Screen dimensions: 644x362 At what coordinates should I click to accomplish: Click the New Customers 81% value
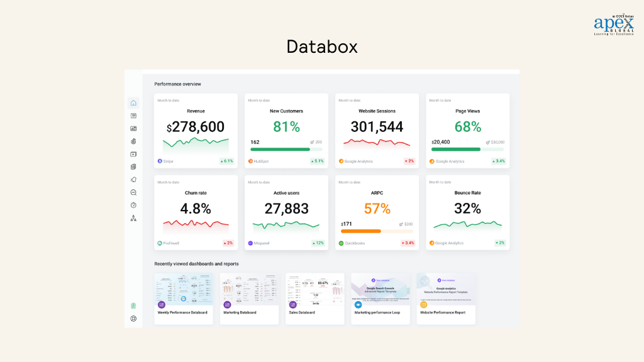pyautogui.click(x=286, y=127)
